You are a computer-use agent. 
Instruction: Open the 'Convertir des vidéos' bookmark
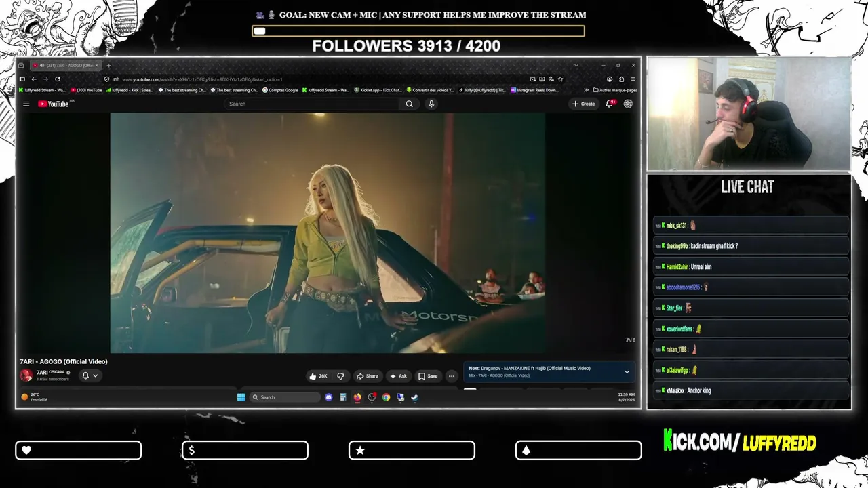click(431, 90)
